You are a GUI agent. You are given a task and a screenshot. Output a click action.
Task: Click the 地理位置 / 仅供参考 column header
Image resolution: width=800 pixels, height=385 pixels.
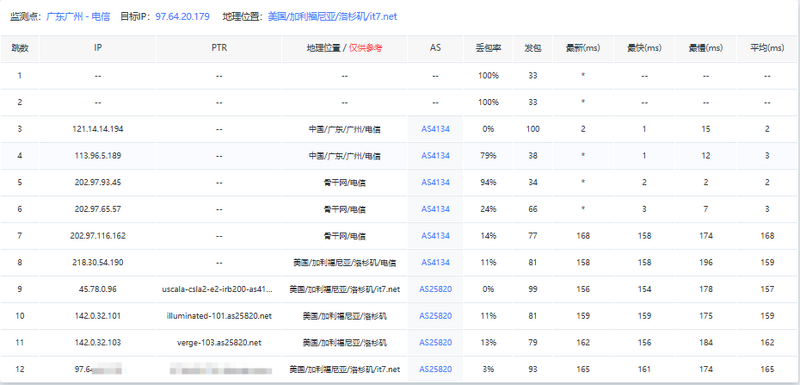[344, 48]
